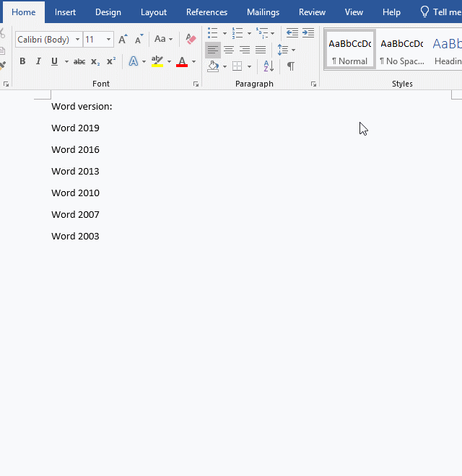Screen dimensions: 462x476
Task: Switch to the Insert tab
Action: [x=65, y=12]
